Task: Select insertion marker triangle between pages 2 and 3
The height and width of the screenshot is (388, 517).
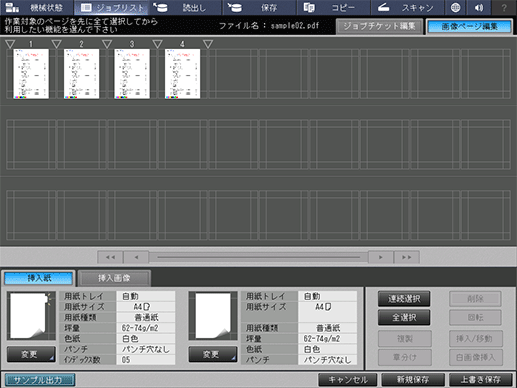Action: [107, 44]
